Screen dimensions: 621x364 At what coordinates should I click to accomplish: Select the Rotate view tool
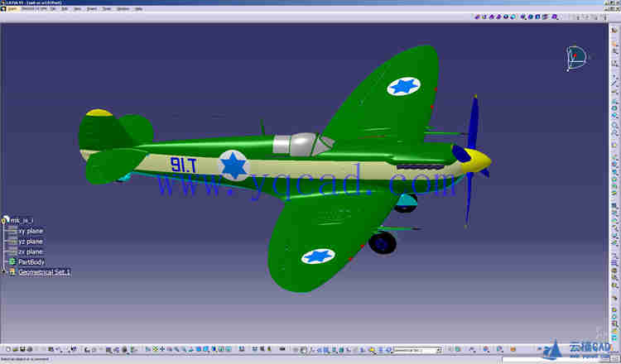pos(169,350)
